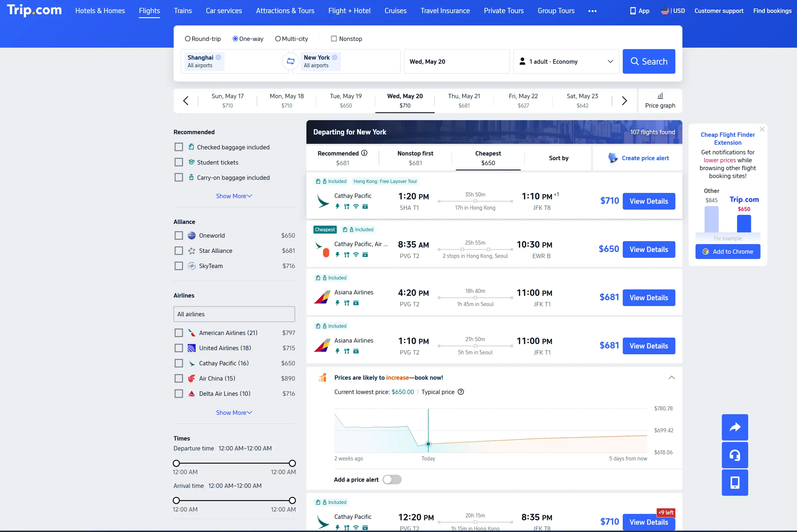Open the Customer support link
797x532 pixels.
coord(719,11)
